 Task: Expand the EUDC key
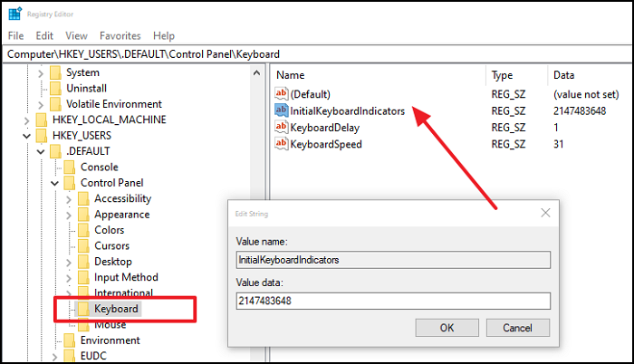[54, 357]
